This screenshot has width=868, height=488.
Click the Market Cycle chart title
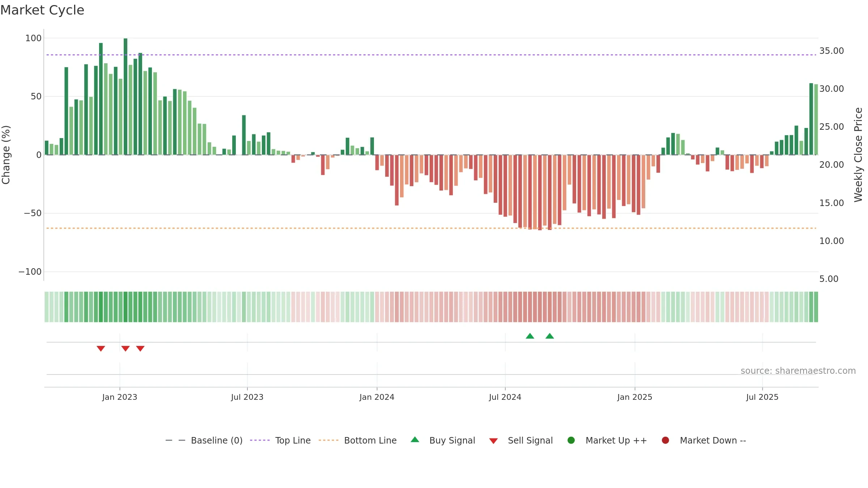pyautogui.click(x=42, y=10)
